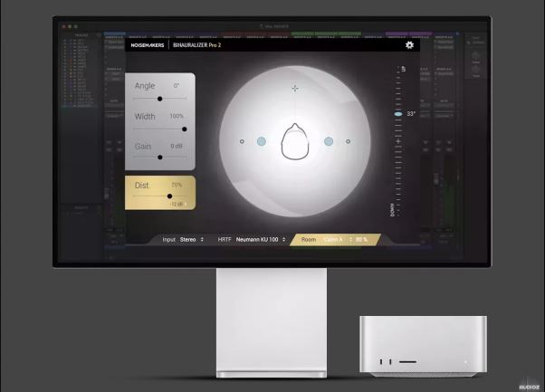Click the head outline in the sphere
The image size is (545, 392).
[x=295, y=141]
